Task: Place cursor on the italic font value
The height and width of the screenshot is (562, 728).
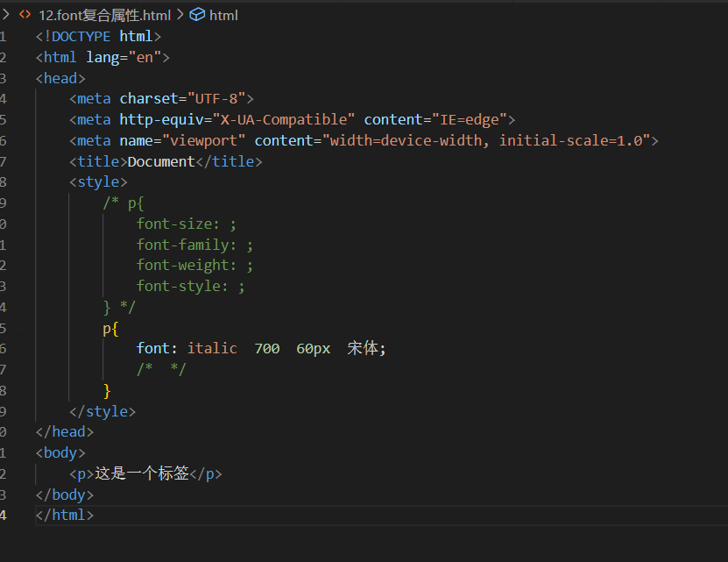Action: click(x=212, y=348)
